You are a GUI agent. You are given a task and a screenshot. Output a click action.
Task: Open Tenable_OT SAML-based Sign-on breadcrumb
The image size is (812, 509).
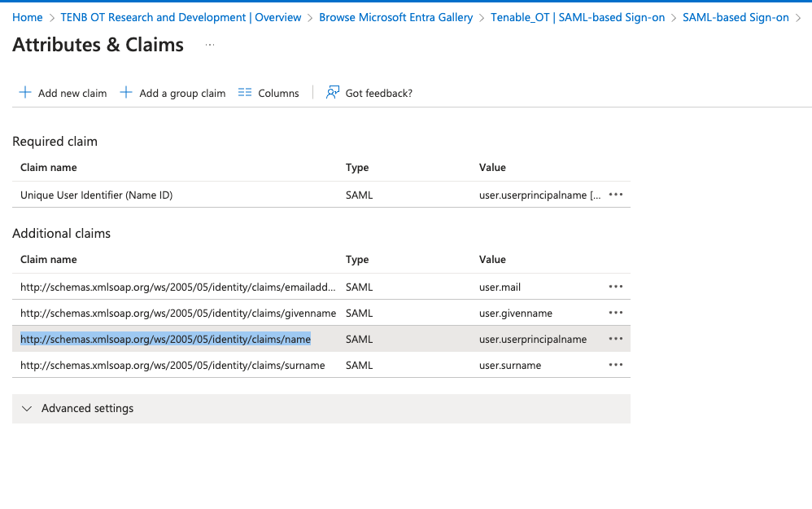pos(577,17)
